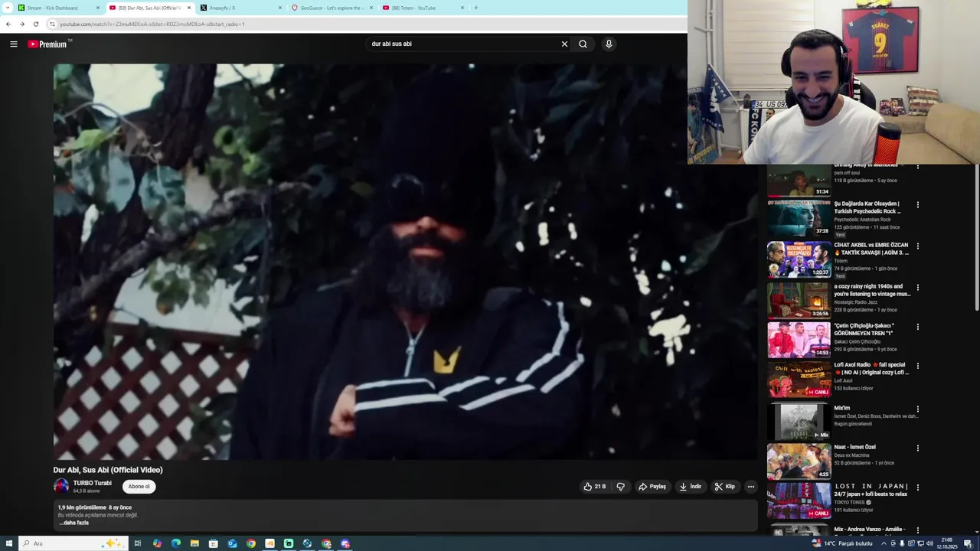Go to YouTube Premium home logo
The image size is (980, 551).
pos(49,44)
